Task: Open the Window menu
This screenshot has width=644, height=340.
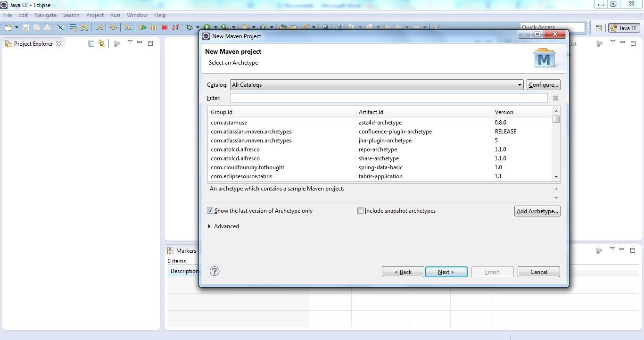Action: [137, 15]
